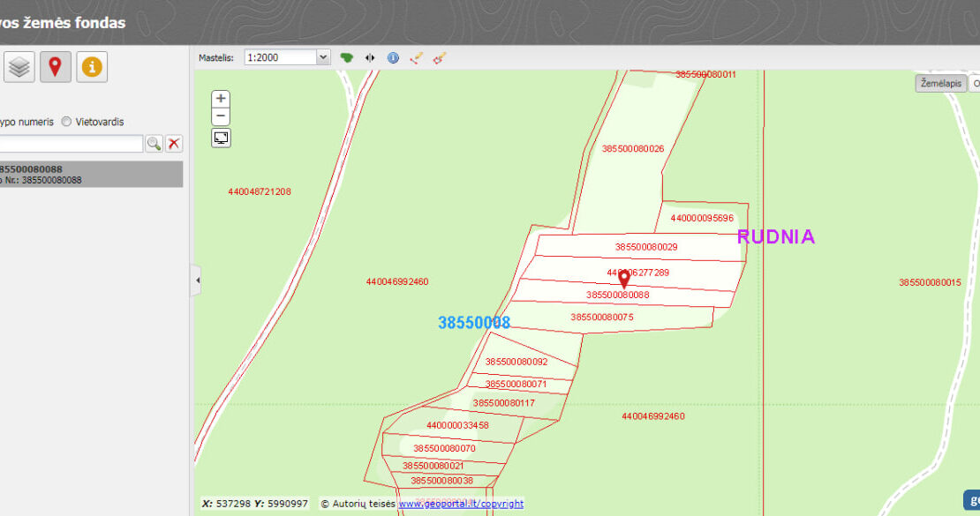Open the map layers panel
The height and width of the screenshot is (516, 980).
point(19,67)
